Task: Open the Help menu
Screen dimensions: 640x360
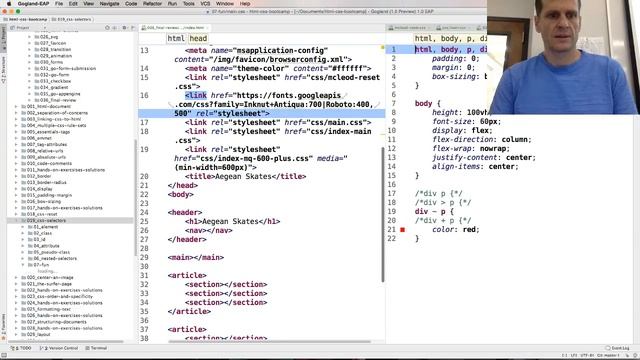Action: pos(245,4)
